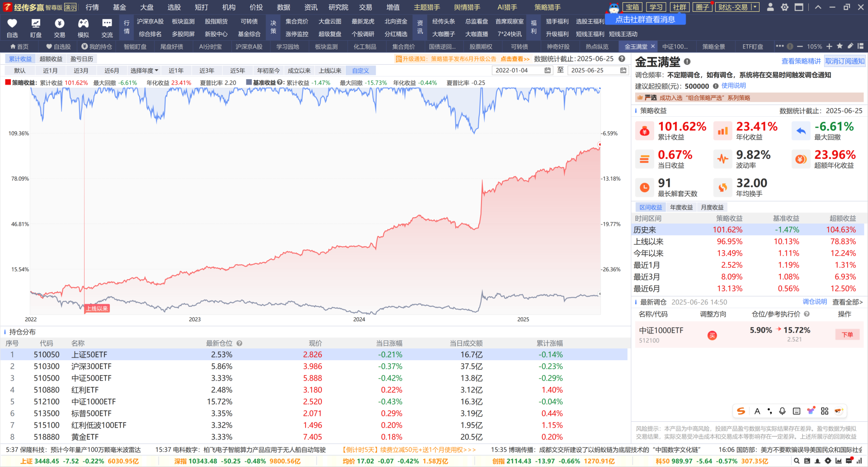Collapse the toolbar with the up chevron
Screen dimensions: 868x467
click(x=818, y=7)
